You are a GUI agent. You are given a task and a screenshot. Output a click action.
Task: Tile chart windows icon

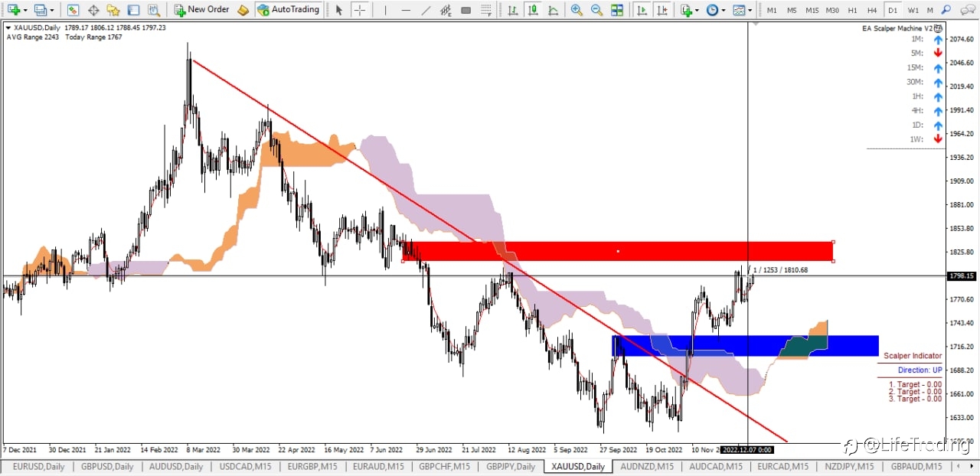click(x=617, y=10)
